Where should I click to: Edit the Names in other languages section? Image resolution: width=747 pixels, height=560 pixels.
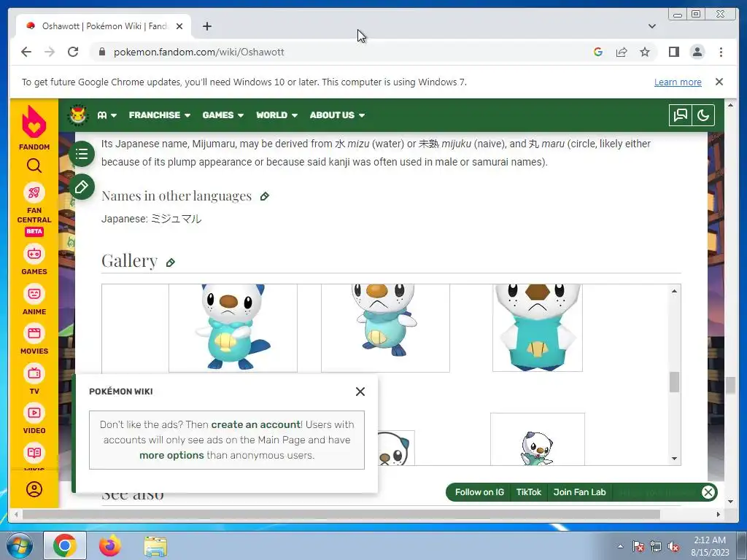[264, 196]
